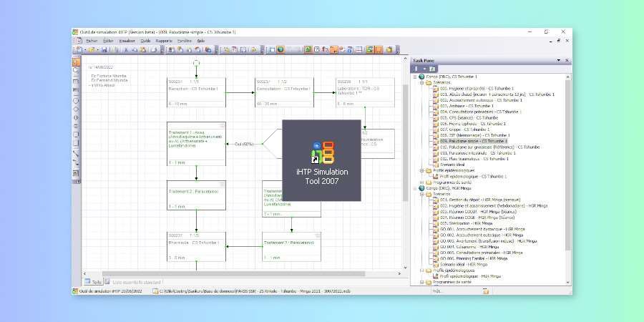Select 010. Paludisme sur grossesse (Référence)
Viewport: 644px width, 322px height.
tap(489, 147)
